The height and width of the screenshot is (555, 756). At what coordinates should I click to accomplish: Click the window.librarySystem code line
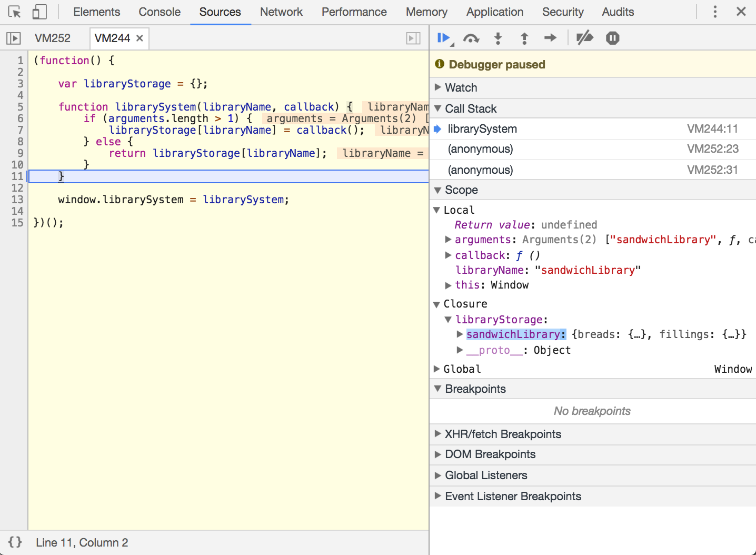coord(173,200)
